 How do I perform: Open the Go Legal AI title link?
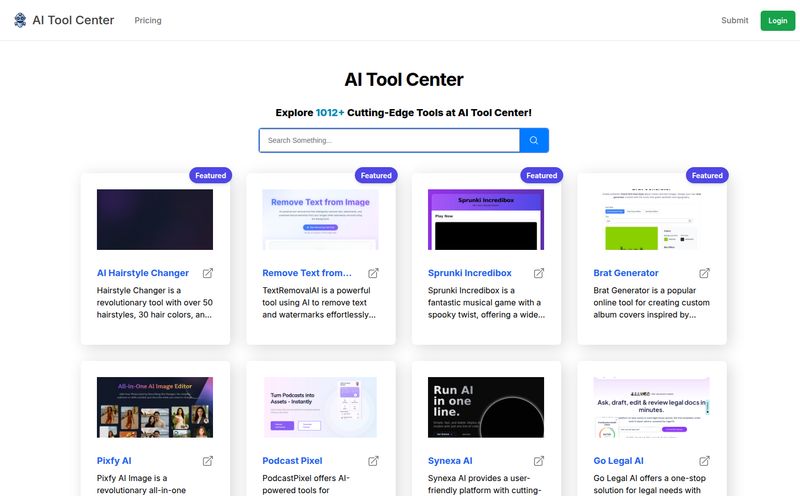pyautogui.click(x=618, y=461)
